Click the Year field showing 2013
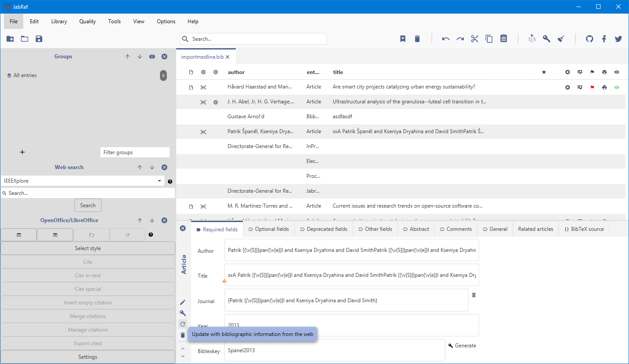This screenshot has height=364, width=629. point(352,325)
